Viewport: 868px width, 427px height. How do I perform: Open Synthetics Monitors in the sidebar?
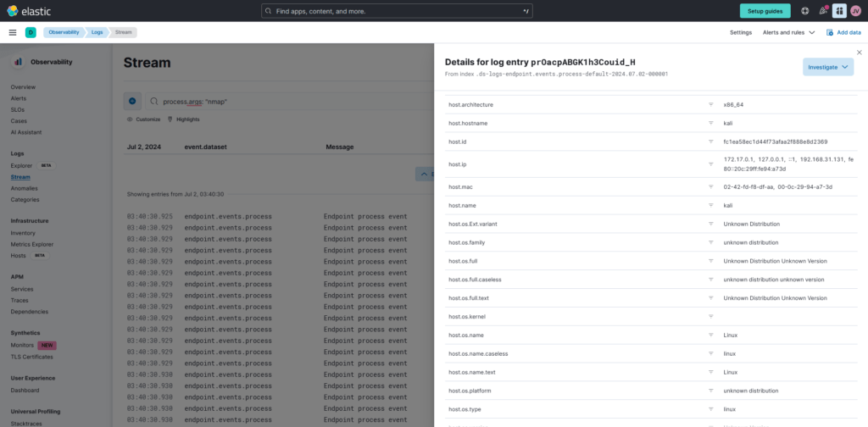tap(22, 345)
